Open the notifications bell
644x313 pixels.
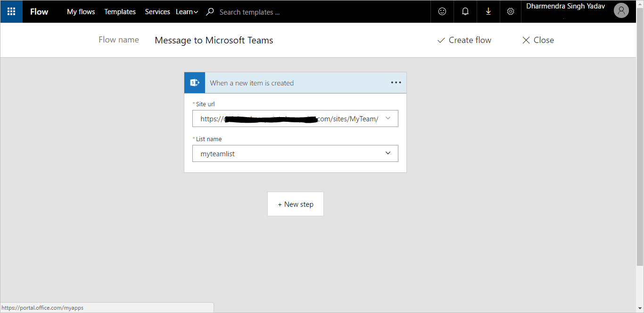click(465, 11)
